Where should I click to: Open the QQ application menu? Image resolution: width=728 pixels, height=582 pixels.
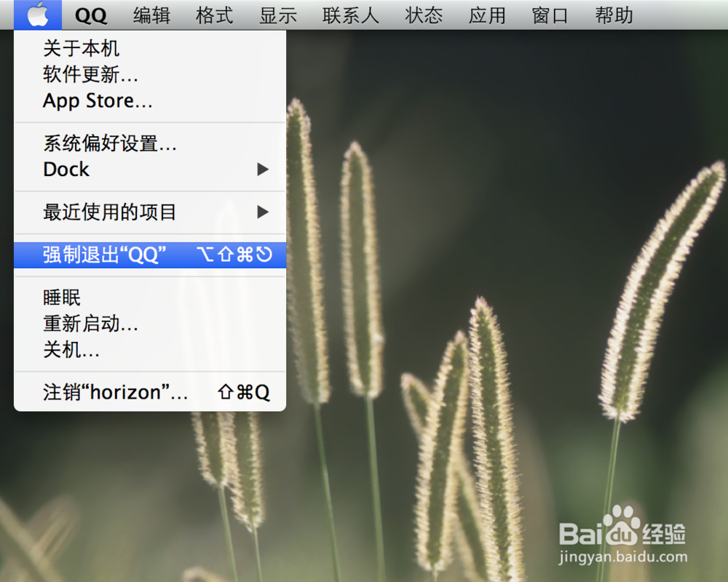click(91, 15)
